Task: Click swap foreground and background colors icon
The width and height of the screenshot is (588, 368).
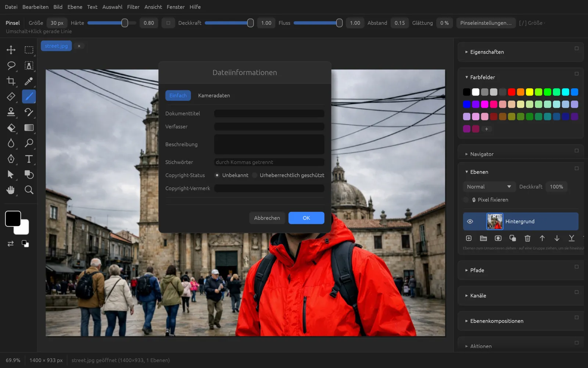Action: coord(11,244)
